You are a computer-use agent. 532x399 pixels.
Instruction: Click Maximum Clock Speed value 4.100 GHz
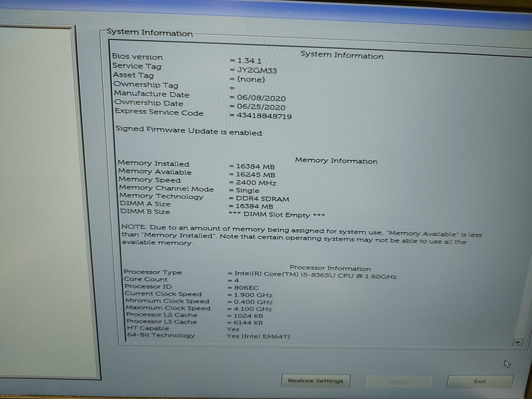click(253, 309)
